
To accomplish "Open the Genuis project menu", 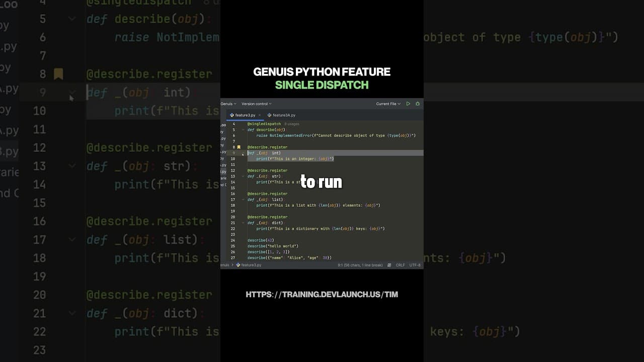I will click(x=227, y=104).
